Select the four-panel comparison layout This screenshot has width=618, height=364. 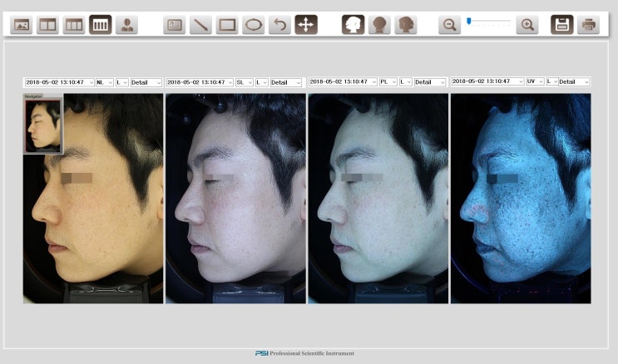101,25
